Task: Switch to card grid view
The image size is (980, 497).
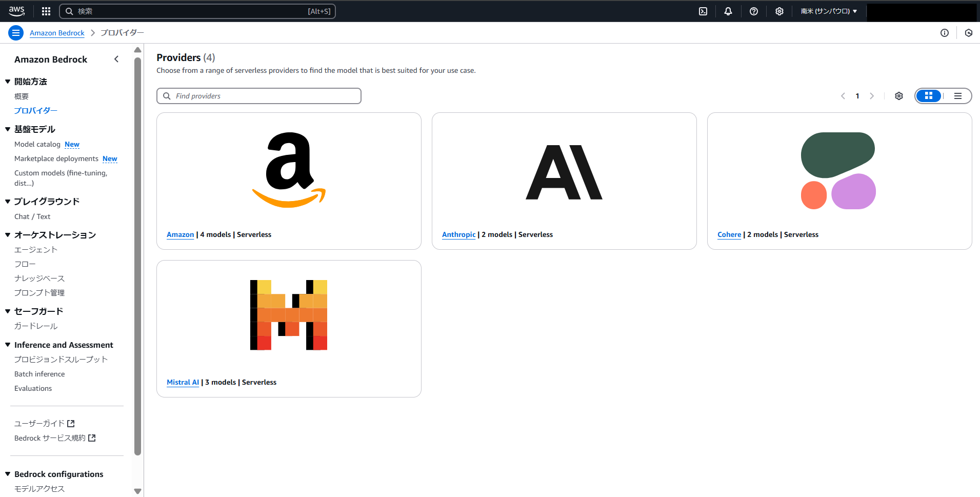Action: [x=929, y=96]
